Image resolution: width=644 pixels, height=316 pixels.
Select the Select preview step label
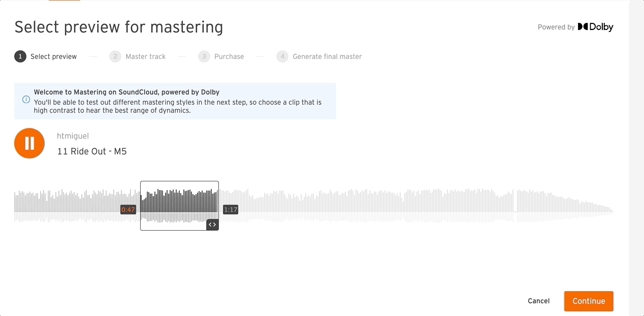(x=53, y=56)
